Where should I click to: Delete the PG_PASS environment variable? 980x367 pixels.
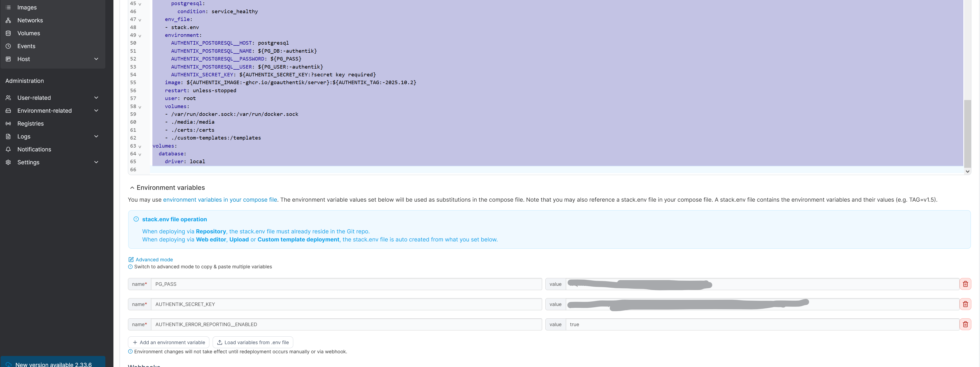(x=965, y=284)
